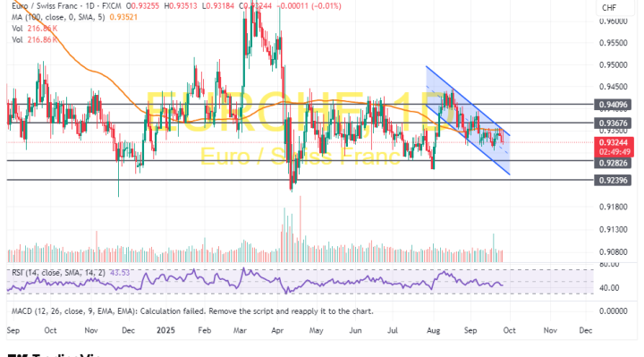Image resolution: width=644 pixels, height=357 pixels.
Task: Open the CHF currency selector
Action: [609, 8]
